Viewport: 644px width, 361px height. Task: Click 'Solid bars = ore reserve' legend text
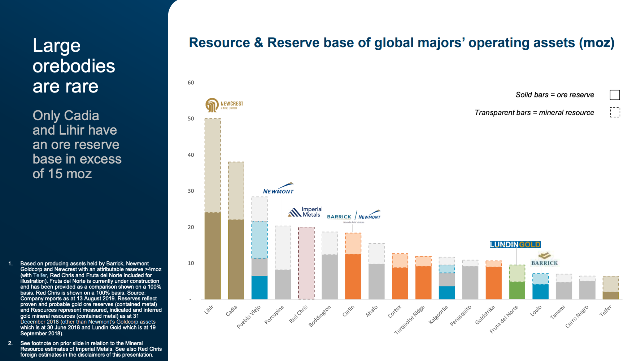[x=555, y=95]
